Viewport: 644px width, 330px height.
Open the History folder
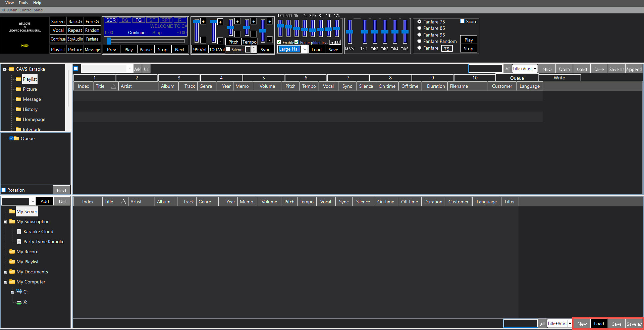pos(30,109)
